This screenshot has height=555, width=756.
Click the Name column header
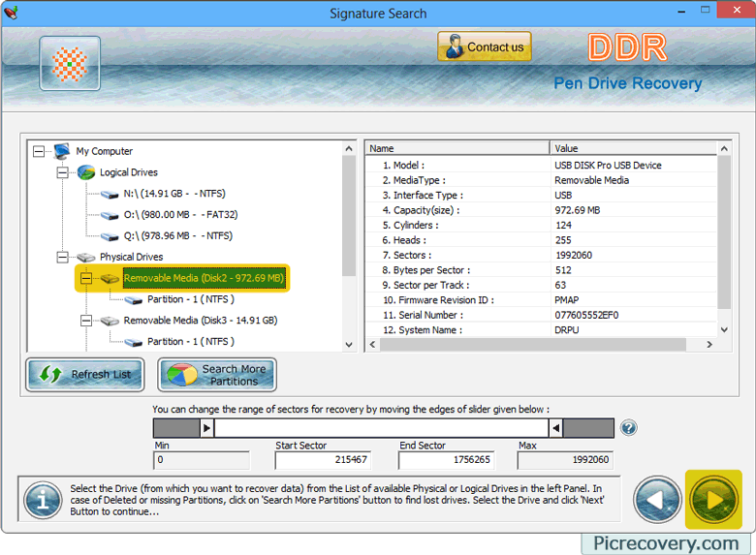[x=457, y=148]
